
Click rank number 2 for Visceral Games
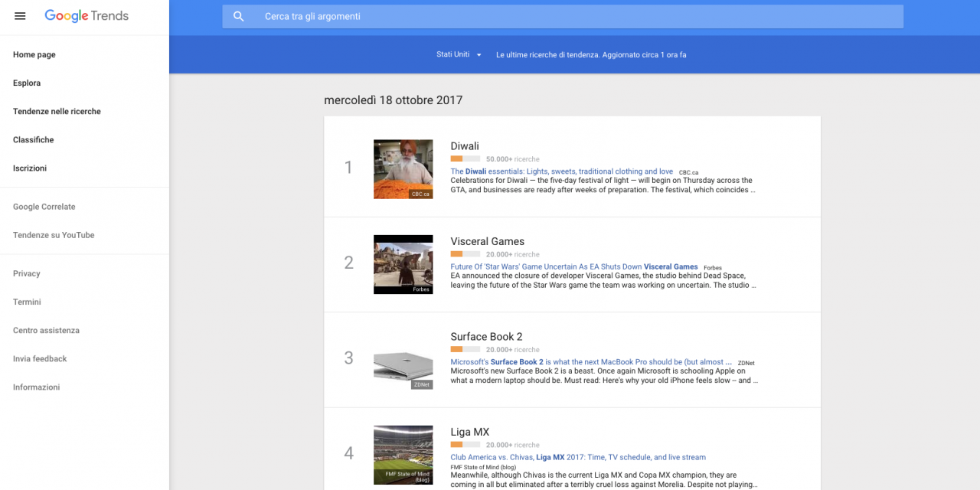(x=348, y=263)
